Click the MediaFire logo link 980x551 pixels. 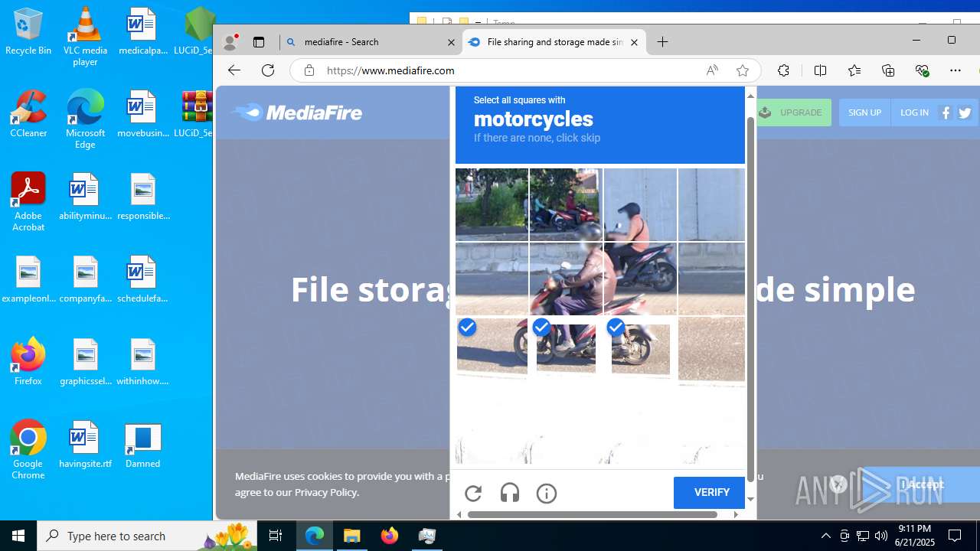tap(297, 112)
